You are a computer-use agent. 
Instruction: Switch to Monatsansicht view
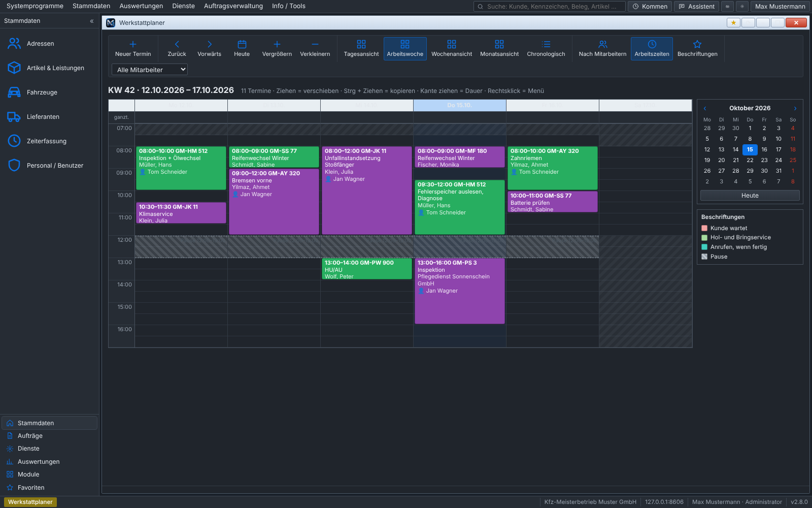point(499,49)
